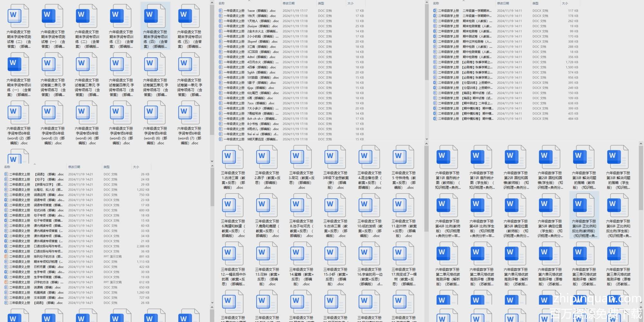Select 三年级语文下册 7.鹿角和鹿腿 file icon
This screenshot has width=644, height=322.
(267, 205)
